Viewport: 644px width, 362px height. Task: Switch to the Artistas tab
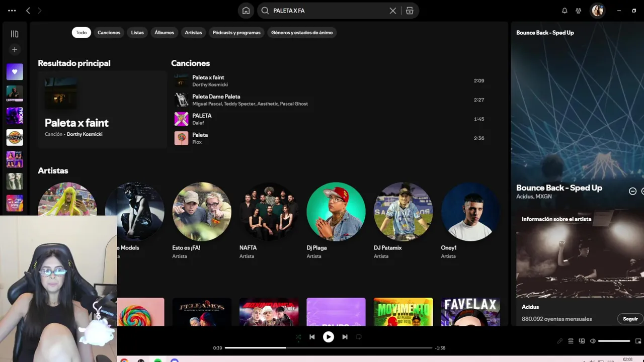coord(193,33)
